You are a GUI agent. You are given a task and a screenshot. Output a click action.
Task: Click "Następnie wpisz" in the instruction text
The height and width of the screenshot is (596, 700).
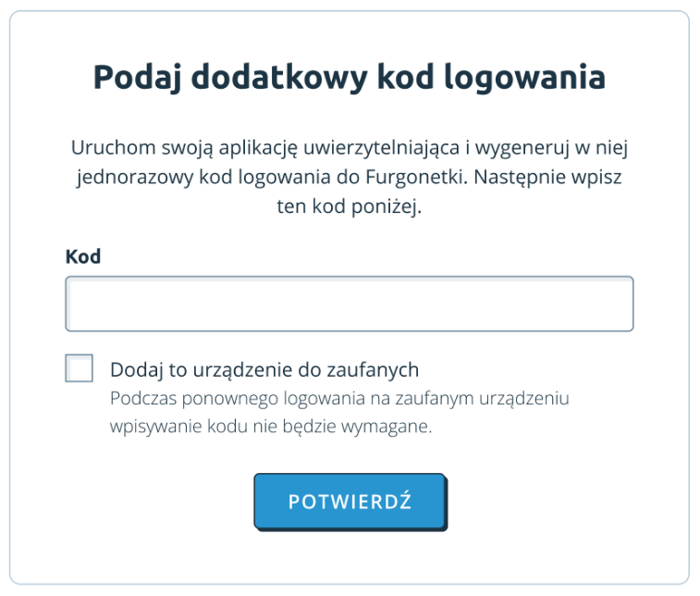coord(547,178)
